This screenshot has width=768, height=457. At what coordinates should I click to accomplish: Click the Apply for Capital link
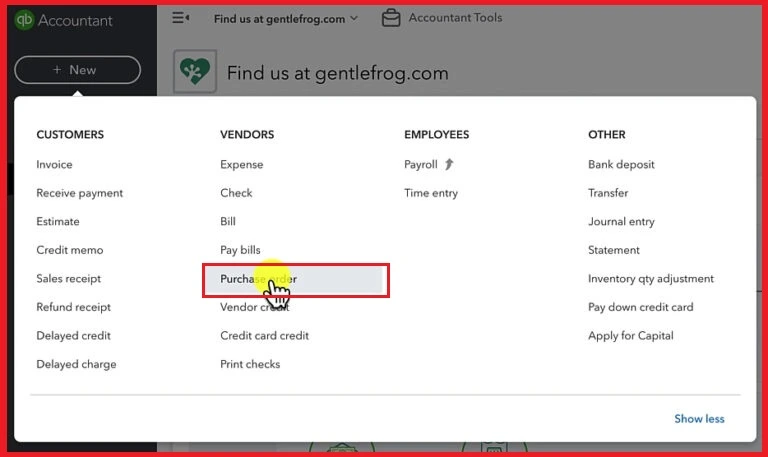pos(630,336)
